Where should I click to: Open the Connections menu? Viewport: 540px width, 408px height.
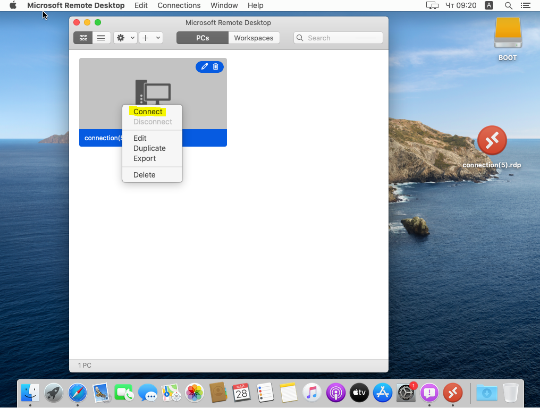tap(179, 6)
